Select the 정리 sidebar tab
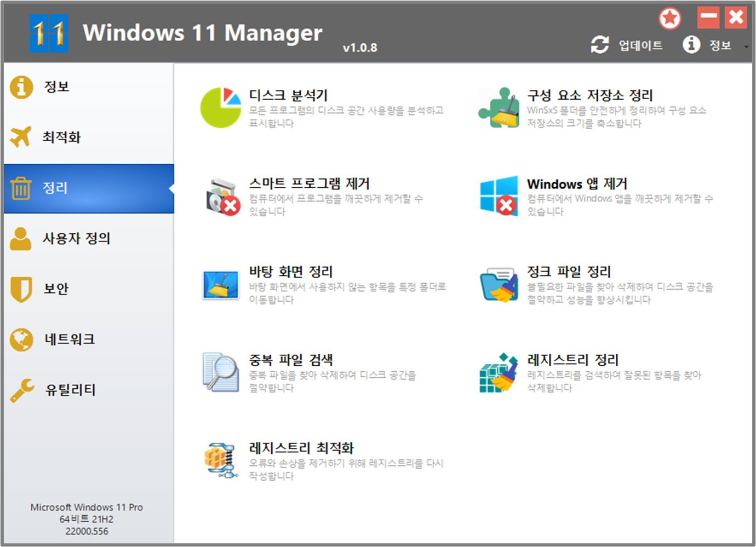The width and height of the screenshot is (756, 547). click(x=89, y=188)
